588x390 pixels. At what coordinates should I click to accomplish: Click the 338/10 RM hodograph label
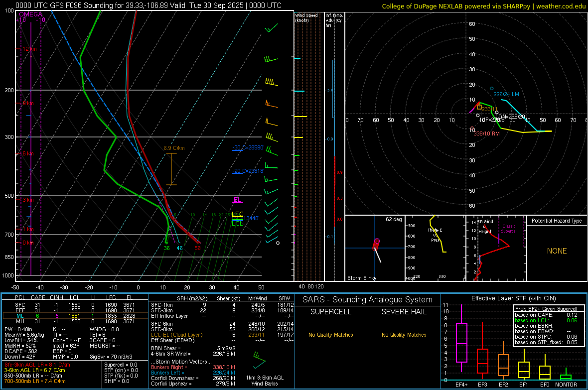coord(486,133)
